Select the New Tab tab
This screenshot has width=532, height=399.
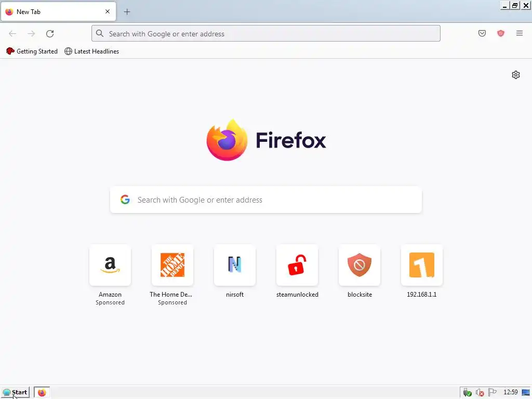(58, 11)
